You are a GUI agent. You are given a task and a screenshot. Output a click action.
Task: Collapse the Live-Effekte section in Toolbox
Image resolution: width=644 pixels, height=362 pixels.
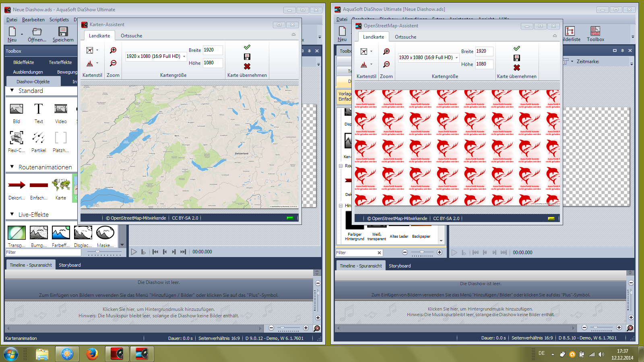pyautogui.click(x=12, y=214)
